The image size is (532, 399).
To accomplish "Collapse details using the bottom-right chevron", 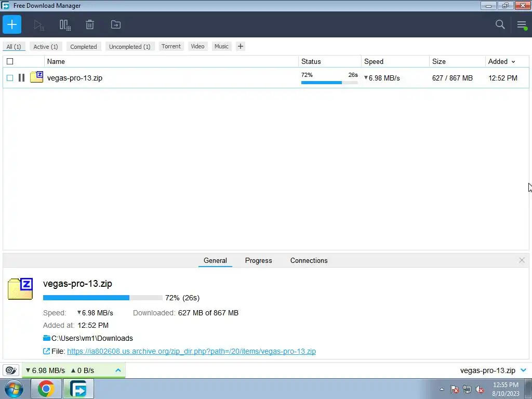I will click(523, 370).
